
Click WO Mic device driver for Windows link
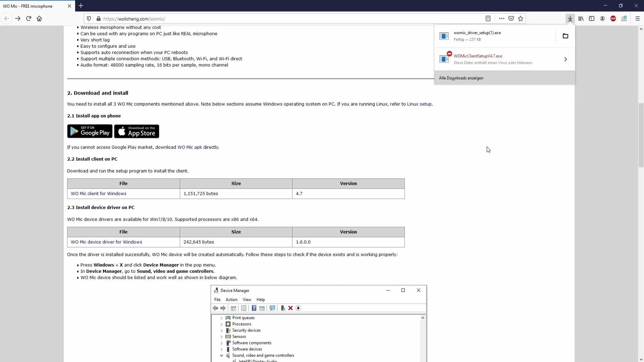106,242
